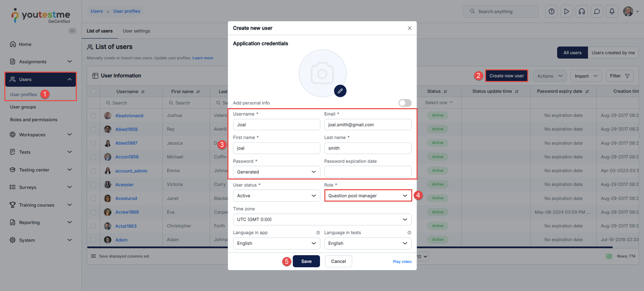Open the Role dropdown
Viewport: 644px width, 291px height.
(368, 196)
